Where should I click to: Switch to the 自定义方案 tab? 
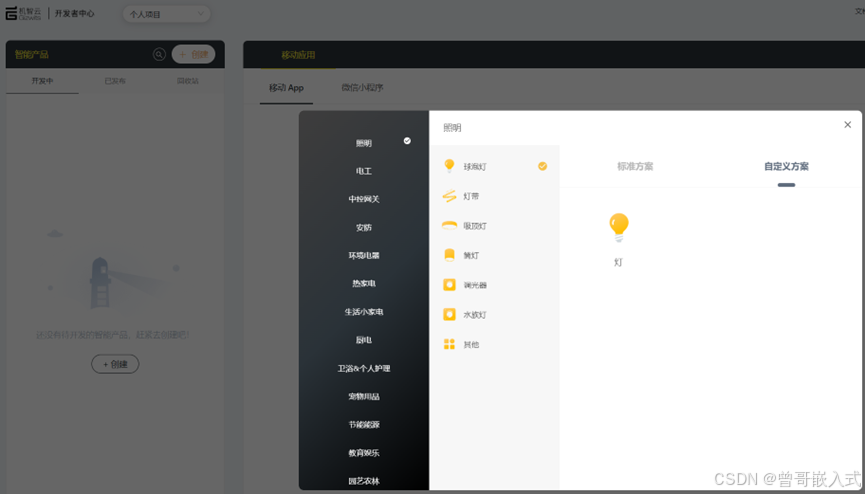(x=786, y=166)
